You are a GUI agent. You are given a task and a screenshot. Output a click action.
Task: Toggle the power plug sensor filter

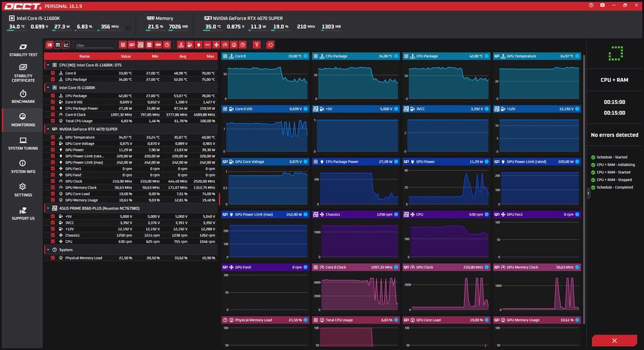coord(198,45)
